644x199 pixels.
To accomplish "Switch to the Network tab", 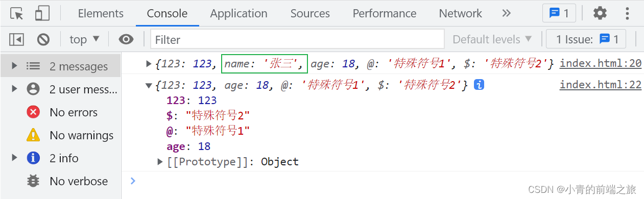I will [x=460, y=13].
